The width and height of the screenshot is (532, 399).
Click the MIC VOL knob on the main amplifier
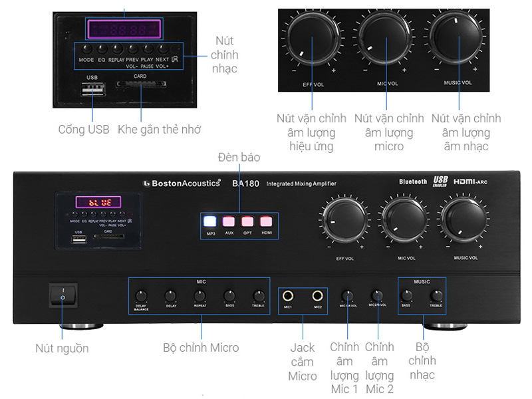(404, 219)
